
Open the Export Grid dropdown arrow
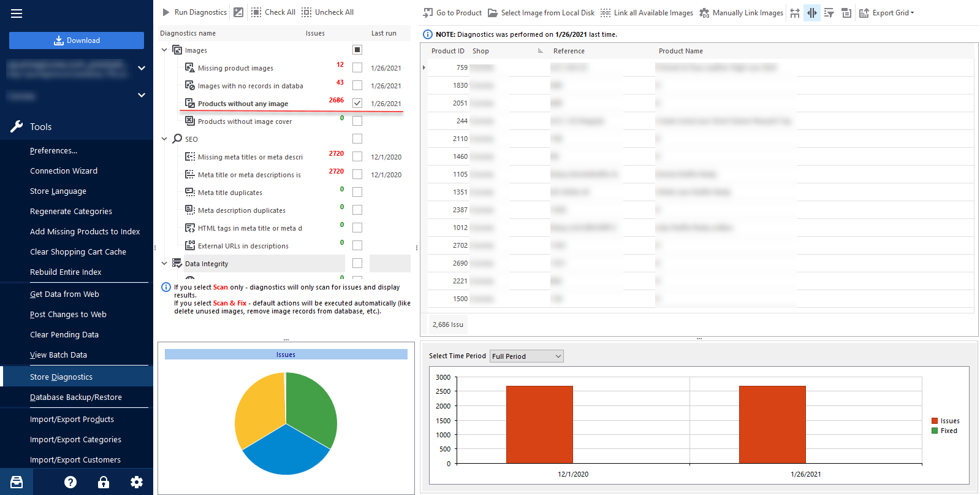[912, 13]
